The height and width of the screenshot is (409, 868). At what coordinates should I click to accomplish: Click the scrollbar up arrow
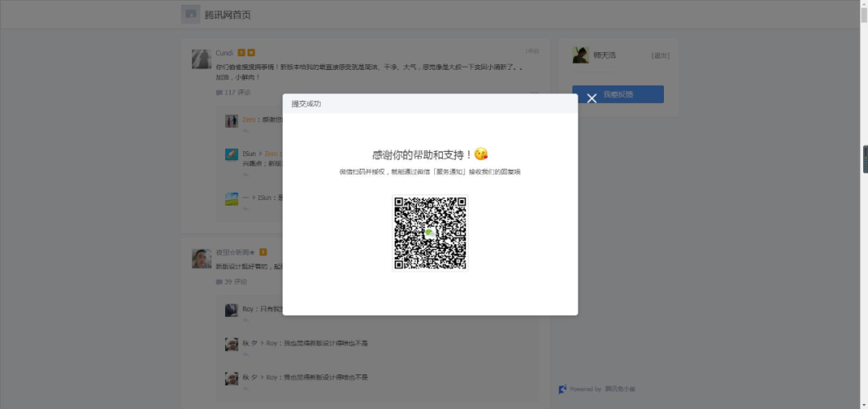(x=863, y=4)
